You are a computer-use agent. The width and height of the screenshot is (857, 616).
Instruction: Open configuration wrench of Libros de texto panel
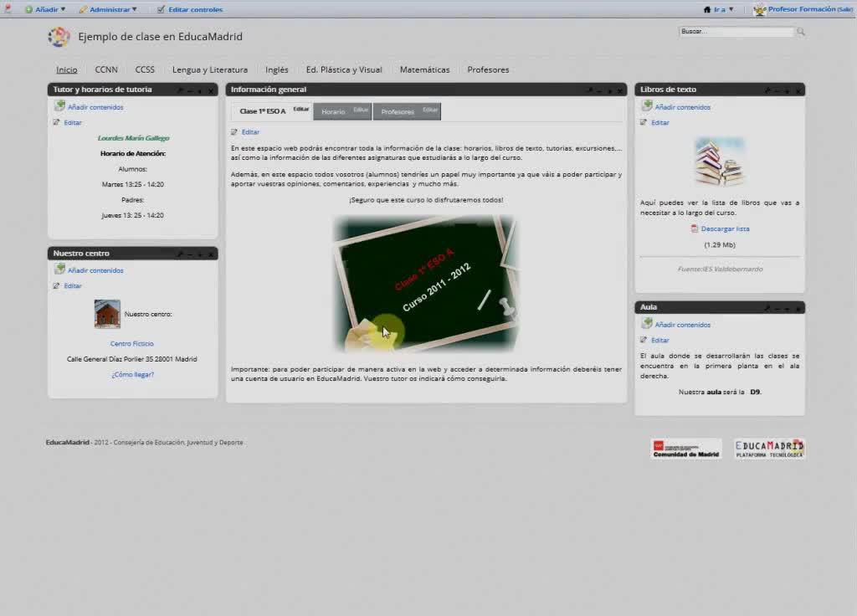pyautogui.click(x=768, y=90)
